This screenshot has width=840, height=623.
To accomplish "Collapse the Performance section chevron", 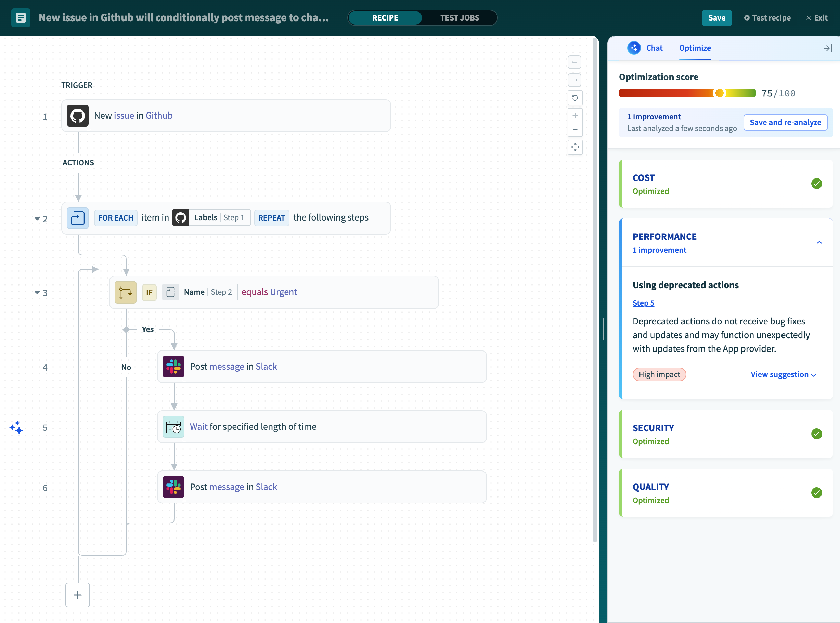I will [x=819, y=242].
